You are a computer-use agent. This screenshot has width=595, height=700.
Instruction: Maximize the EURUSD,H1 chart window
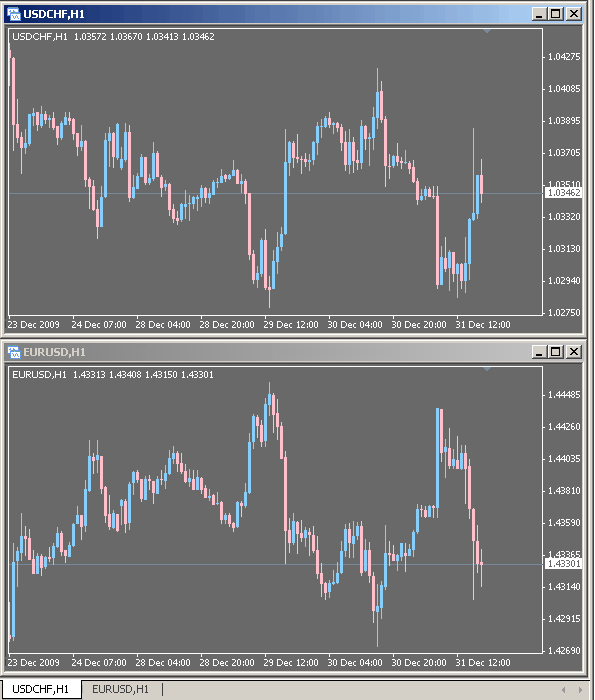(x=556, y=352)
